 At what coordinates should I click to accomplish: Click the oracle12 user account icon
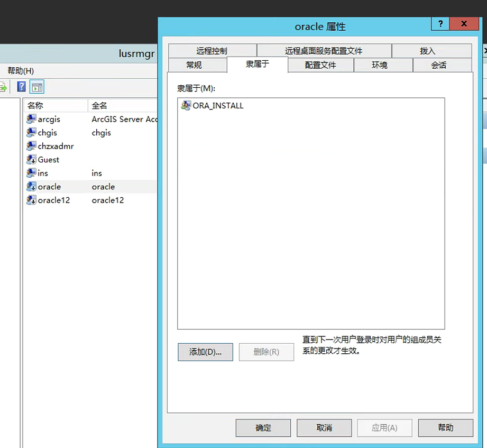(x=32, y=200)
